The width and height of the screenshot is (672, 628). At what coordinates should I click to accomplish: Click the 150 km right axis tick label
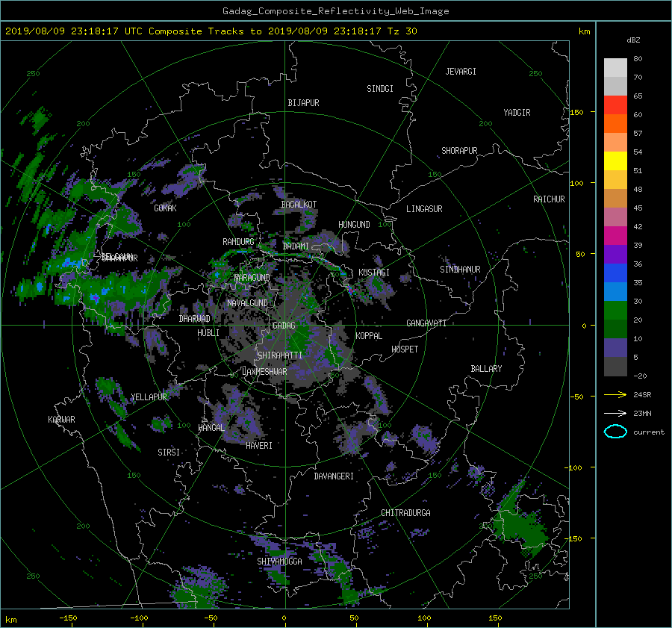[577, 112]
